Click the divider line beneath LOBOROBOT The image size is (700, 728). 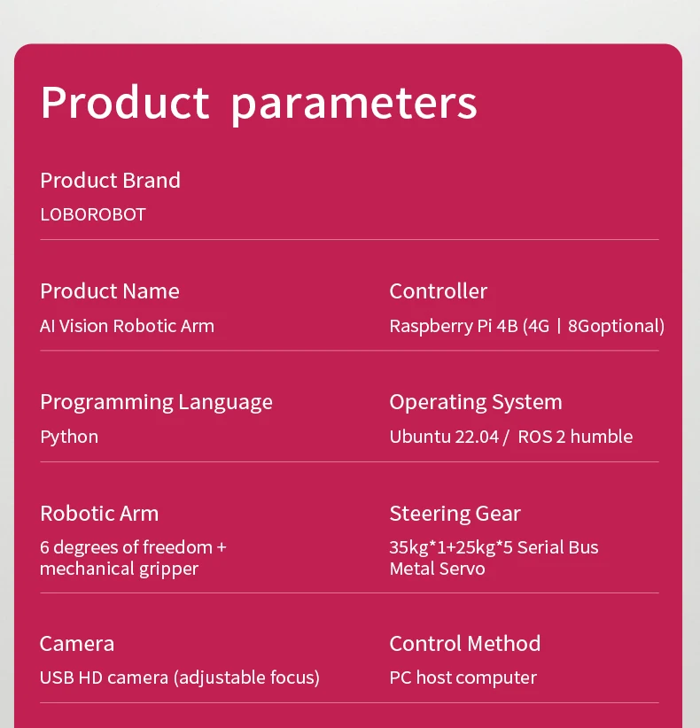(x=349, y=239)
